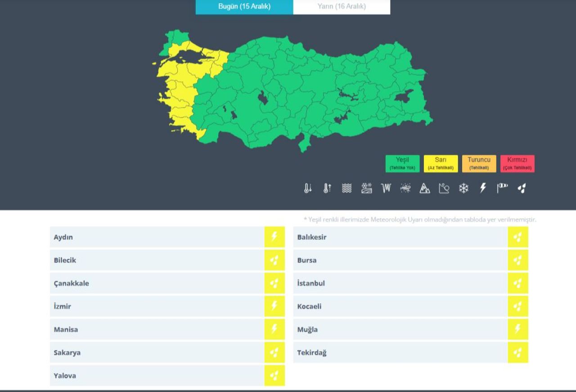Select the snowflake snow warning icon
The height and width of the screenshot is (392, 576).
(x=463, y=188)
